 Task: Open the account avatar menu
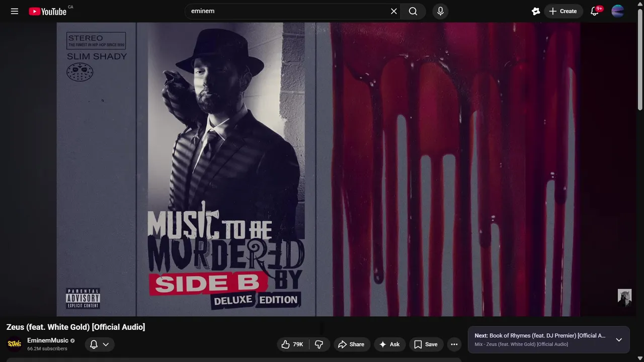(618, 11)
